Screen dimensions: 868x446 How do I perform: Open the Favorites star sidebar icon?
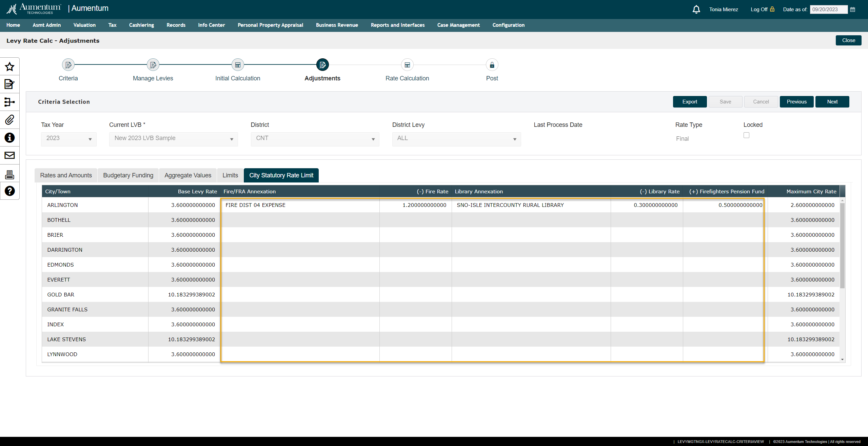pyautogui.click(x=9, y=66)
